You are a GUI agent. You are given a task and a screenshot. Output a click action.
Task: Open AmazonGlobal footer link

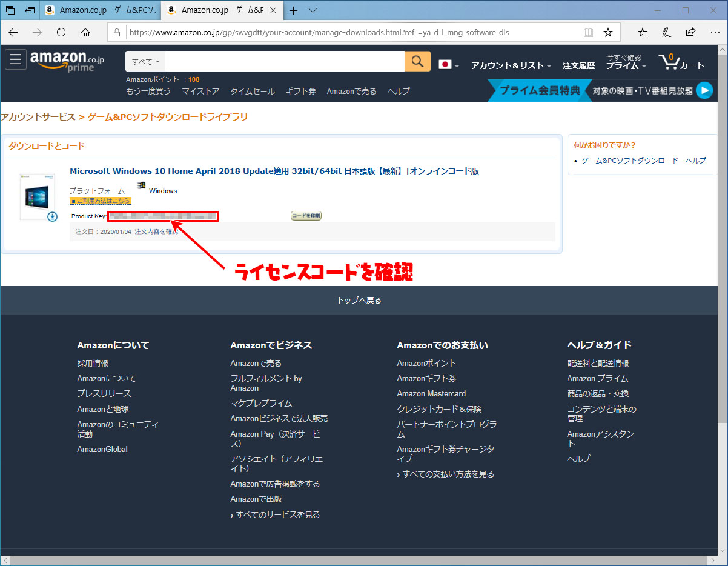pyautogui.click(x=102, y=449)
